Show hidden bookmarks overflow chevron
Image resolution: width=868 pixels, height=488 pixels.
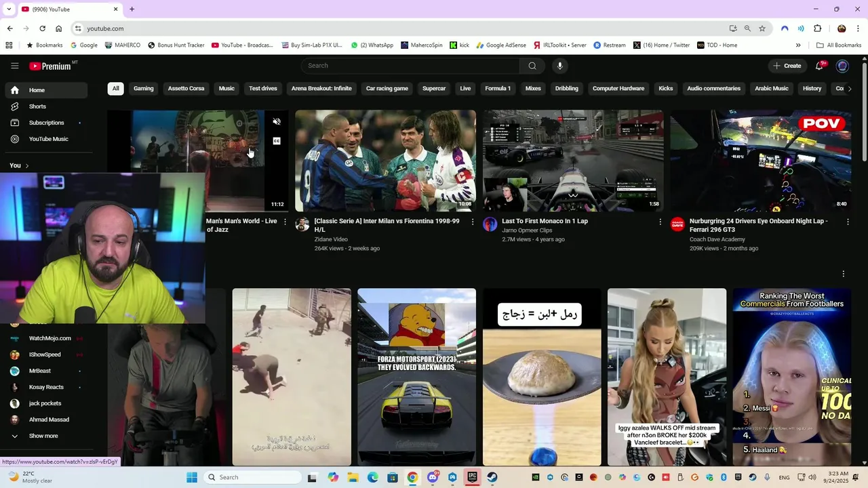click(x=798, y=45)
